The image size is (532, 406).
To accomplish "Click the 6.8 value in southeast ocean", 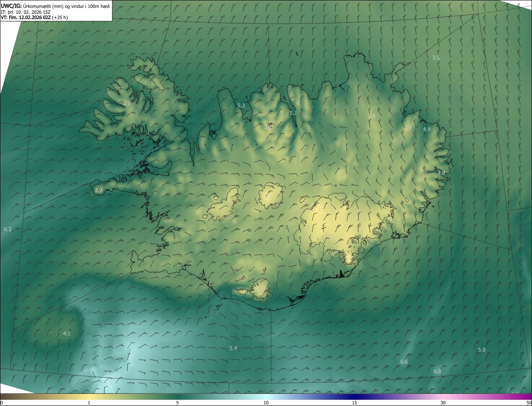I will (x=437, y=371).
